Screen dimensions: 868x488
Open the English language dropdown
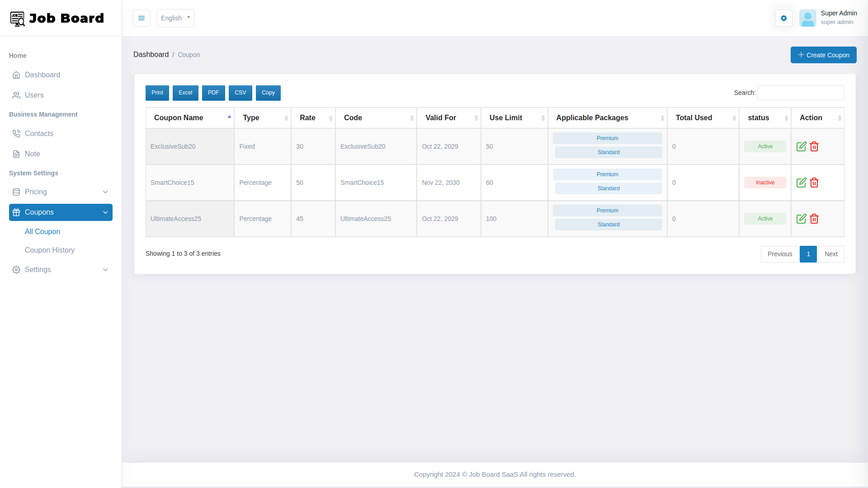175,18
